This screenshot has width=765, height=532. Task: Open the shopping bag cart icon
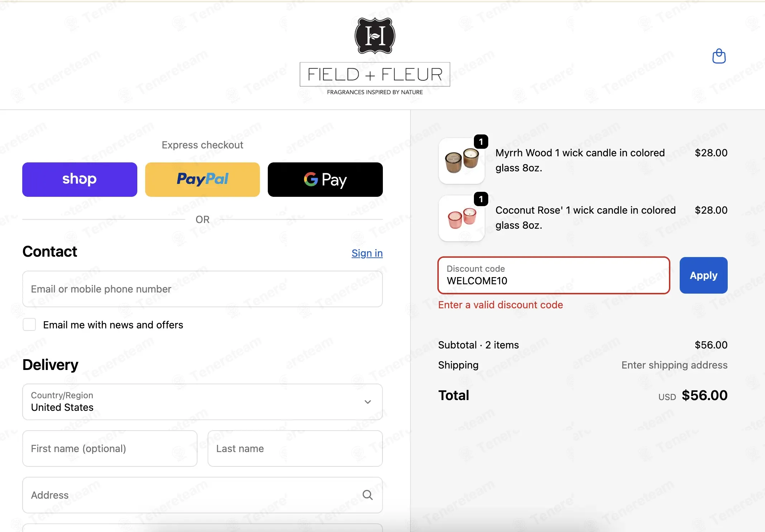click(719, 56)
